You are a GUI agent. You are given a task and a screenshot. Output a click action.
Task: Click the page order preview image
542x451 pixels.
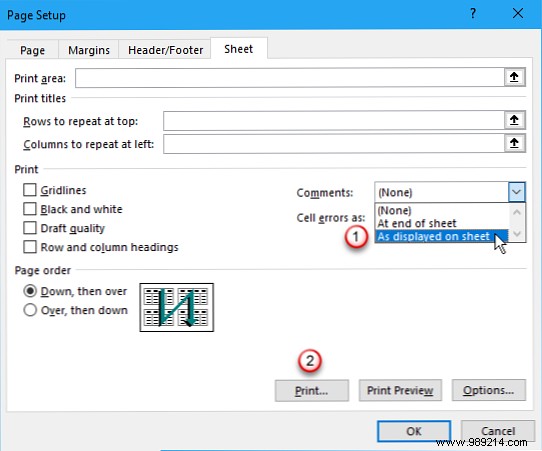(177, 307)
